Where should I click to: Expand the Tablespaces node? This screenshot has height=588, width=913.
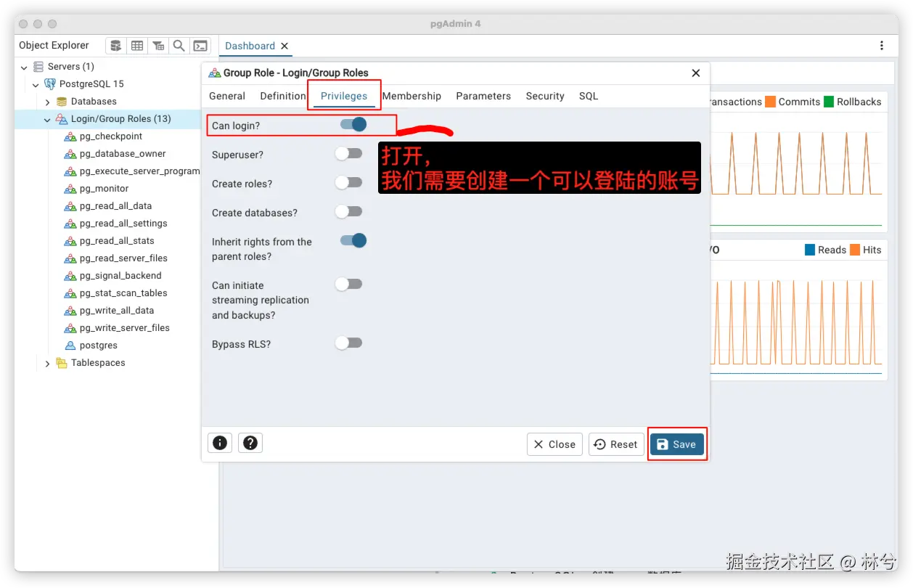[47, 363]
